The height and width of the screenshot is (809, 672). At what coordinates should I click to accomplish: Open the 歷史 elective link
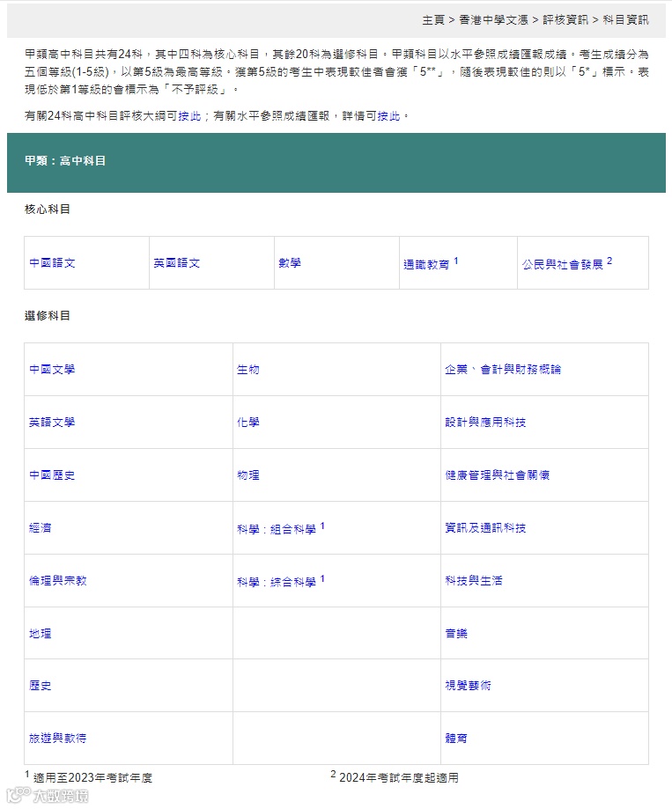(41, 686)
